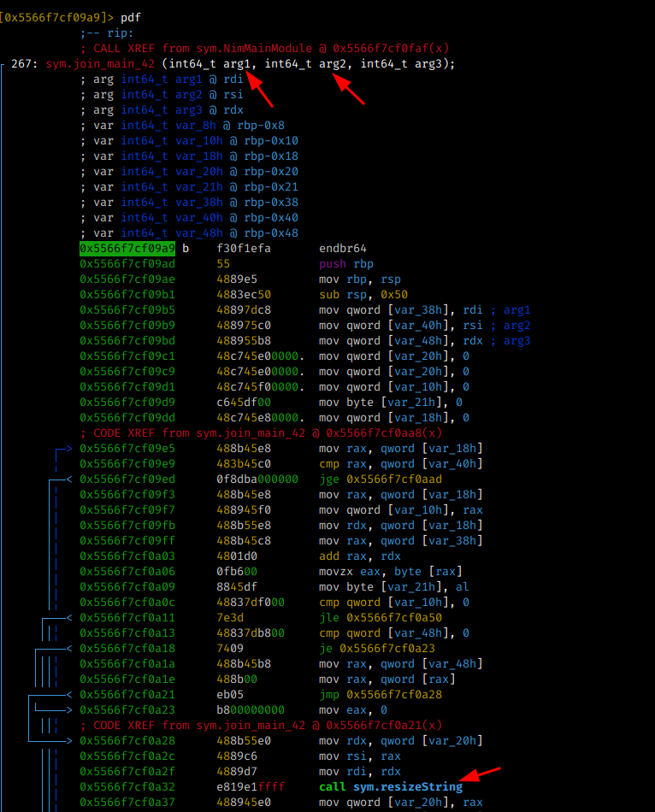Click the push rbp instruction
This screenshot has width=655, height=812.
pyautogui.click(x=345, y=264)
